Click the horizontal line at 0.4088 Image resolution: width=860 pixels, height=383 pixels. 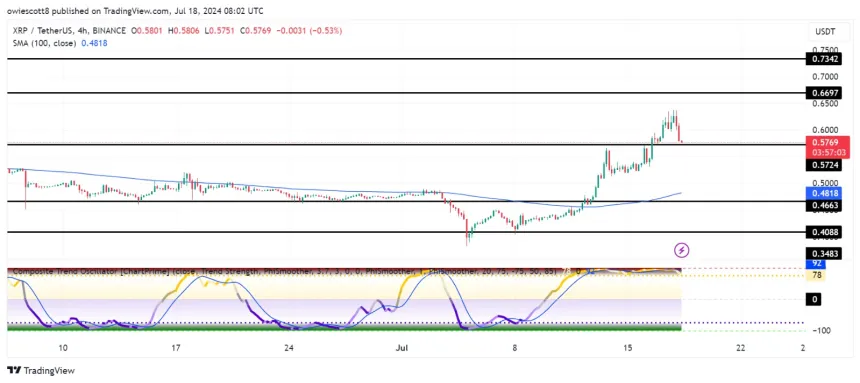pos(405,232)
